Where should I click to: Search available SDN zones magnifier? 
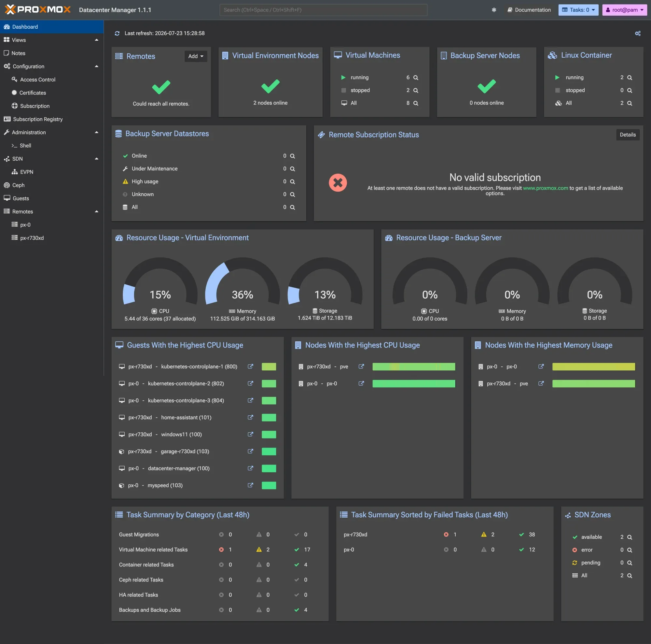pyautogui.click(x=629, y=537)
